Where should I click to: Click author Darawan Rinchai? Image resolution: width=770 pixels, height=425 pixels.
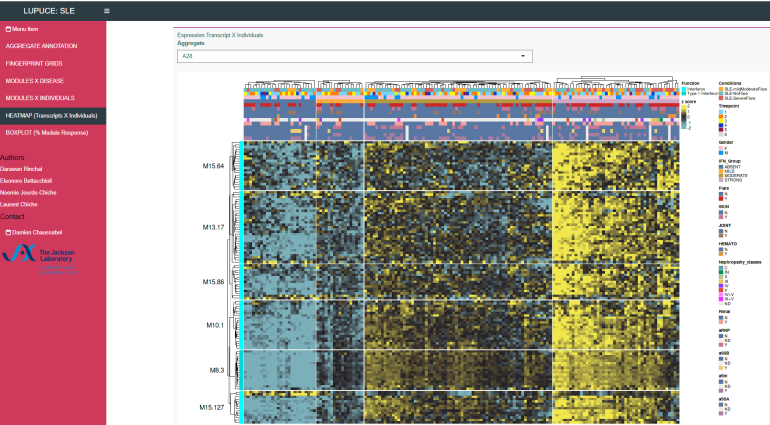(23, 168)
